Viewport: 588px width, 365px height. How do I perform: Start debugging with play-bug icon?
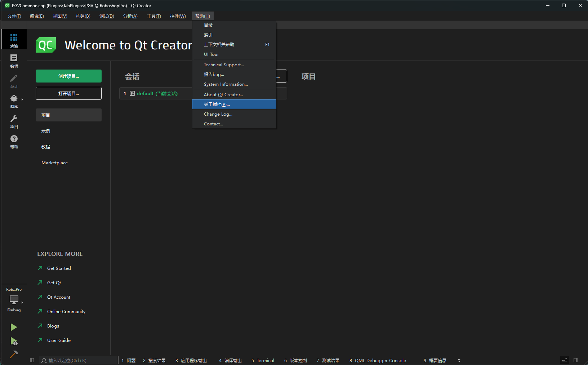14,341
